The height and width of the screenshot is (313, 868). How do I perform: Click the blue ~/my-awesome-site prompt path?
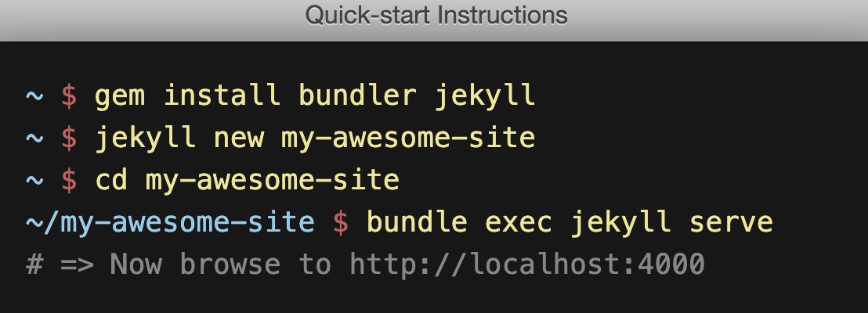[170, 223]
